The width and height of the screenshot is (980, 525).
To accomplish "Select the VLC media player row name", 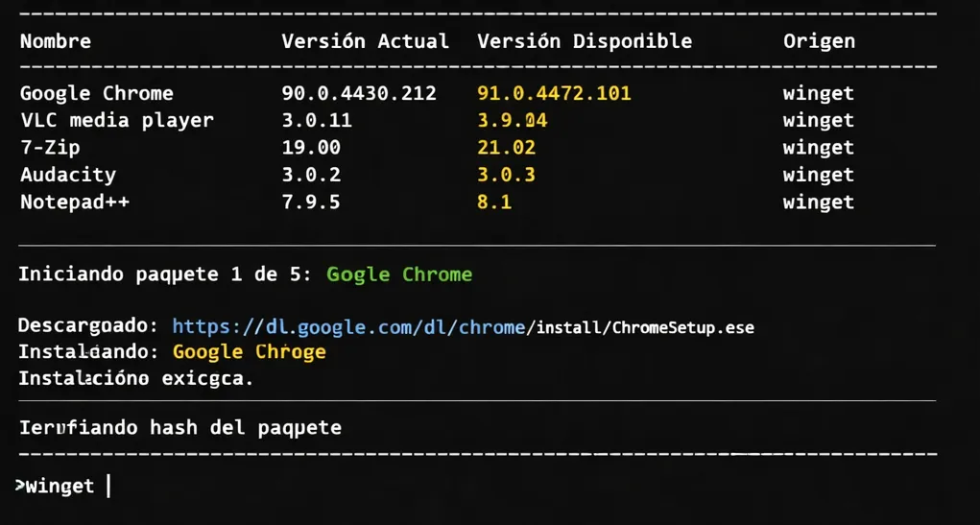I will (x=117, y=120).
